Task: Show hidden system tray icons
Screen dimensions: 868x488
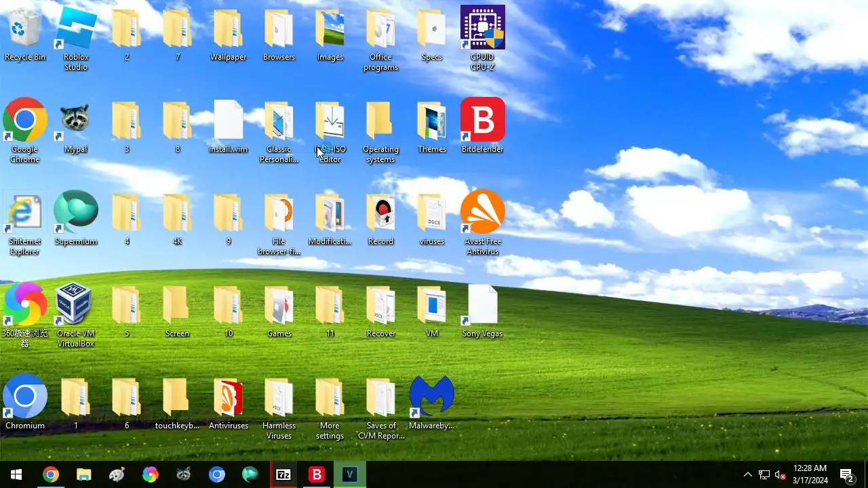Action: click(x=747, y=474)
